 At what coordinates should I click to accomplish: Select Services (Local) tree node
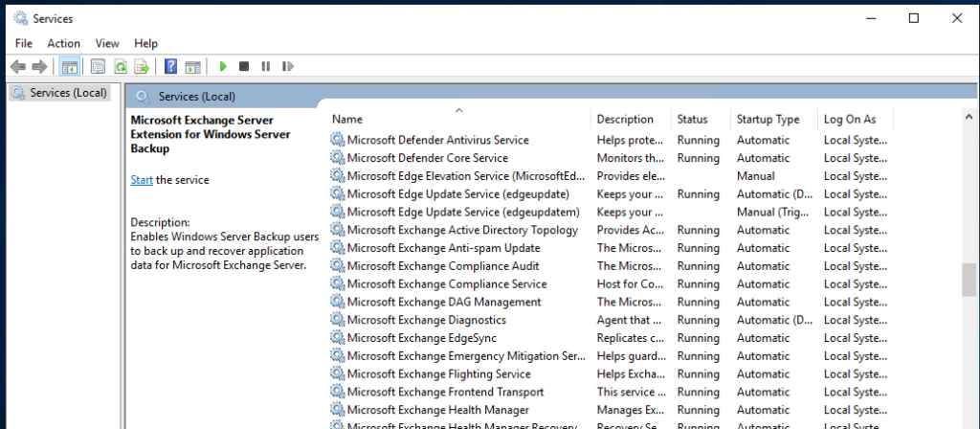tap(60, 93)
